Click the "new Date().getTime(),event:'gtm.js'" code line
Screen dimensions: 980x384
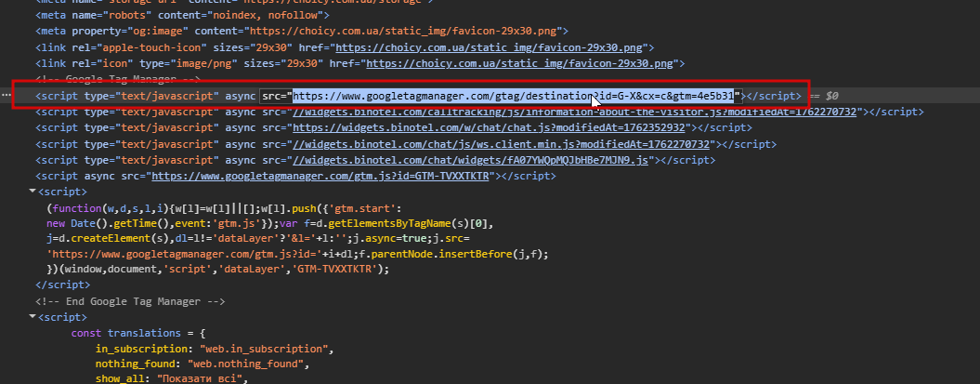coord(270,223)
